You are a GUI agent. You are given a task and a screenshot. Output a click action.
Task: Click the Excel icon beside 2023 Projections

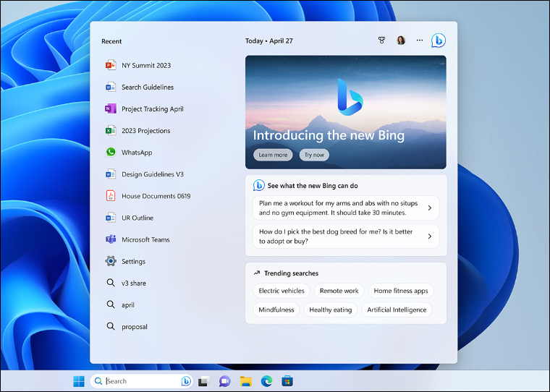tap(111, 130)
